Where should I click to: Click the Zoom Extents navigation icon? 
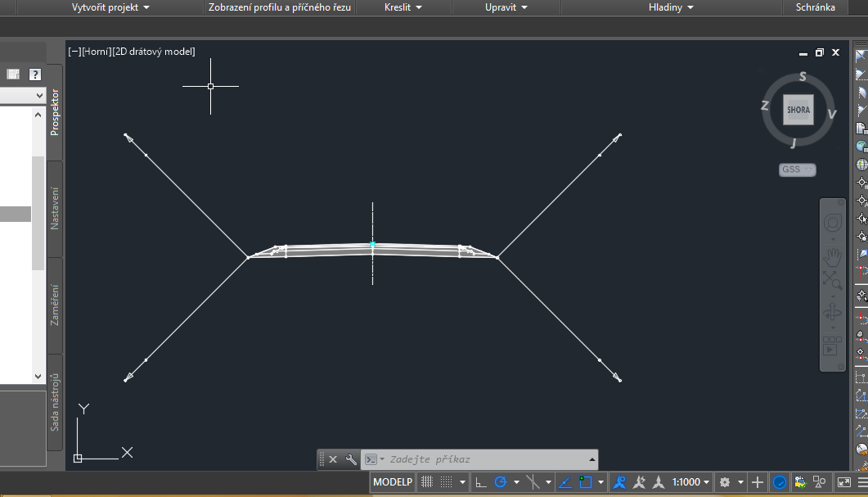(x=833, y=282)
